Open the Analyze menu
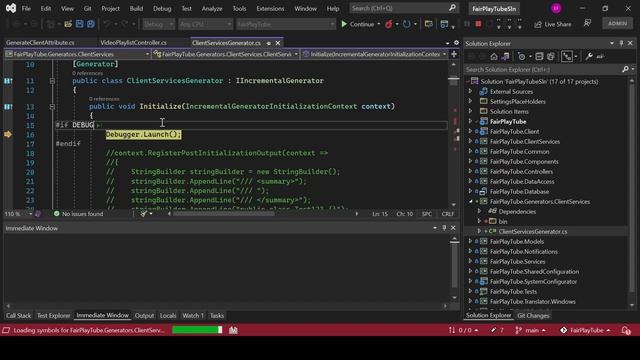 point(212,8)
